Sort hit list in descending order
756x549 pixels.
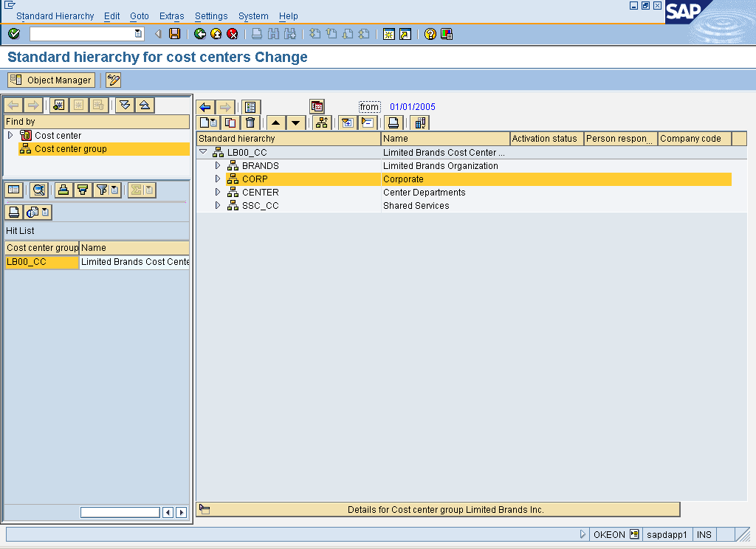coord(83,190)
